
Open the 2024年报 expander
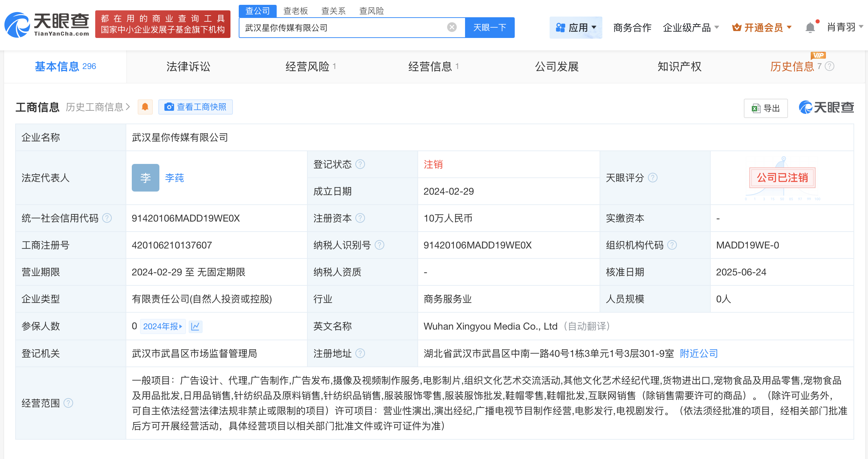point(163,326)
